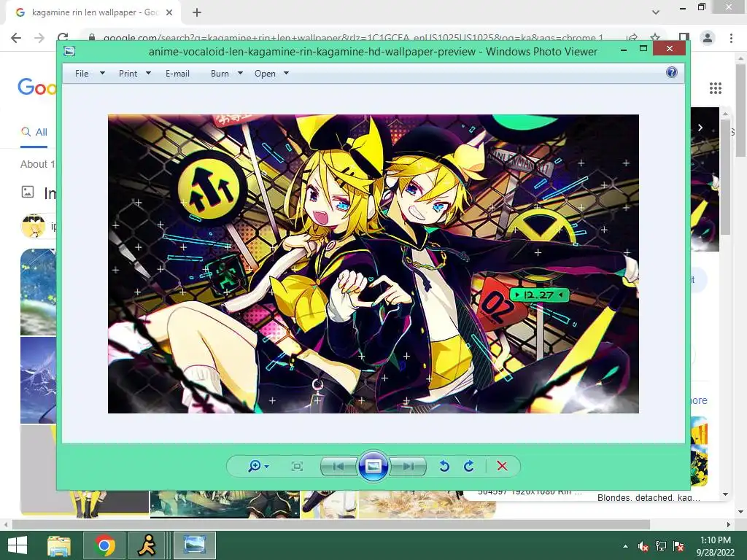The height and width of the screenshot is (560, 747).
Task: Expand the File menu arrow
Action: [x=102, y=74]
